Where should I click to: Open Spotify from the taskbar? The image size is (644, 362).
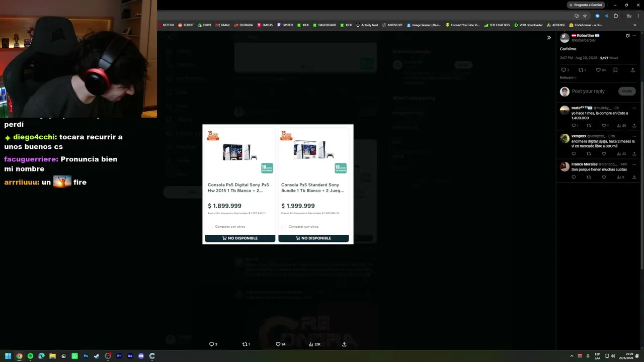pos(30,356)
